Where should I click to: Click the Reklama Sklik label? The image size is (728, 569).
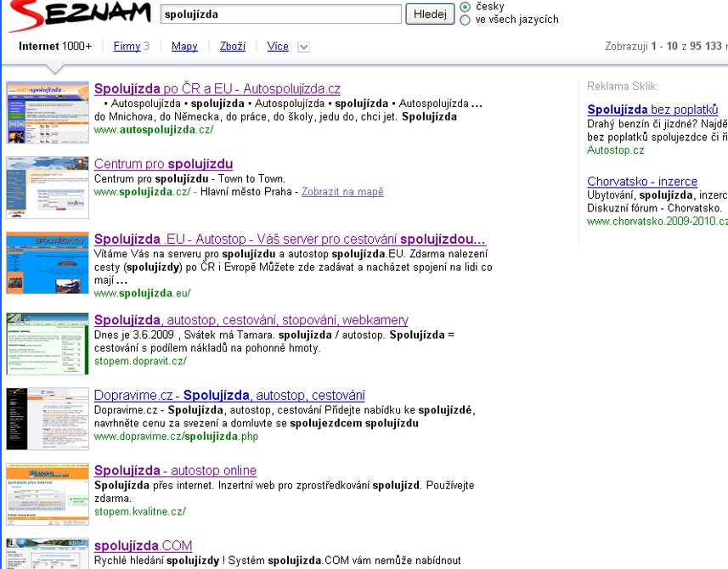pyautogui.click(x=622, y=87)
